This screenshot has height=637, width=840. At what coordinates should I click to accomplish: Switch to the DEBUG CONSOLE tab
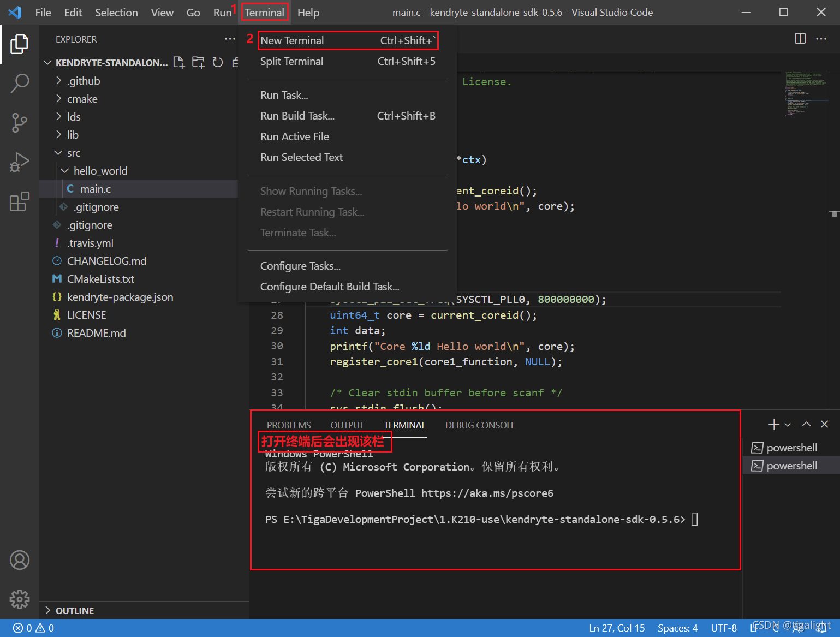[x=480, y=425]
